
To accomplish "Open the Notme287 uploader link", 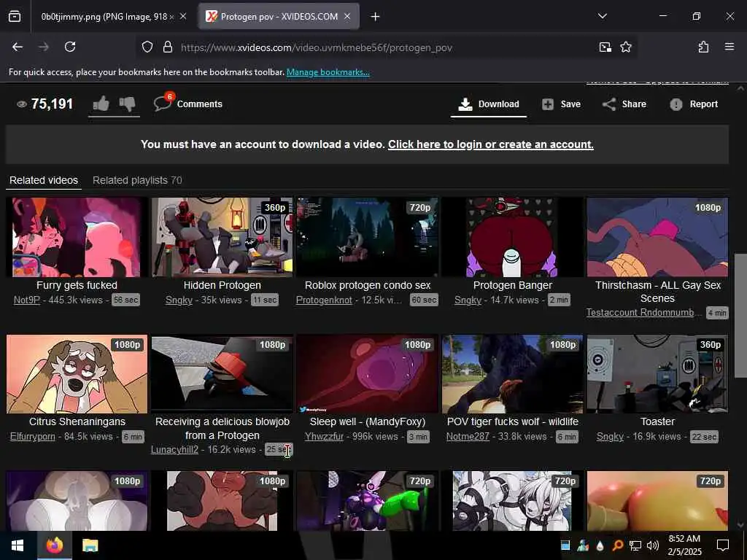I will [468, 437].
